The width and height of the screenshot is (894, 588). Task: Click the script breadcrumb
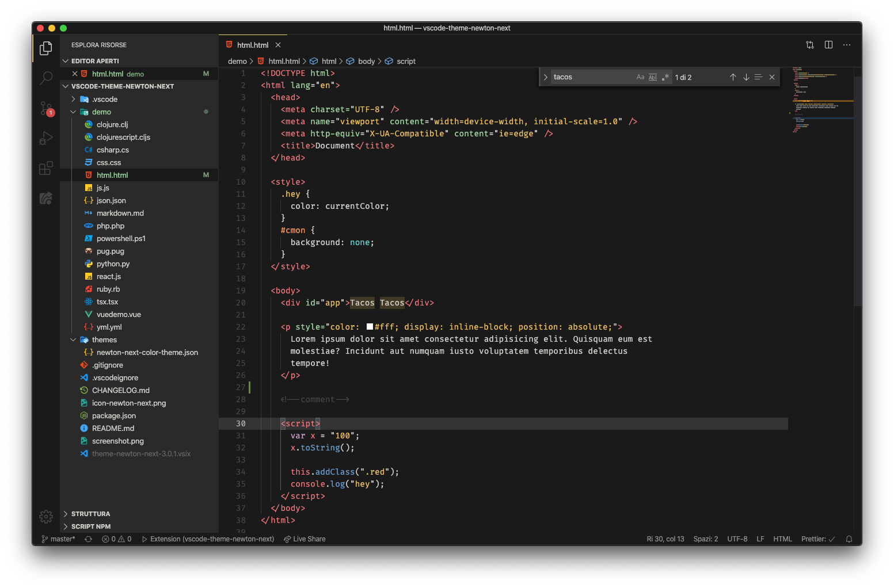tap(401, 61)
